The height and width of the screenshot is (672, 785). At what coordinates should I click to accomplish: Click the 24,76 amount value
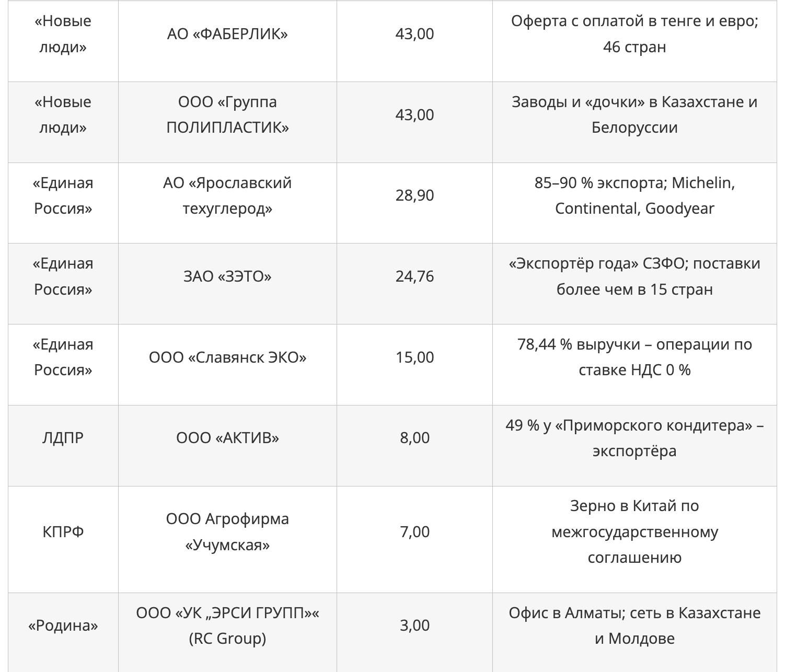[x=414, y=276]
